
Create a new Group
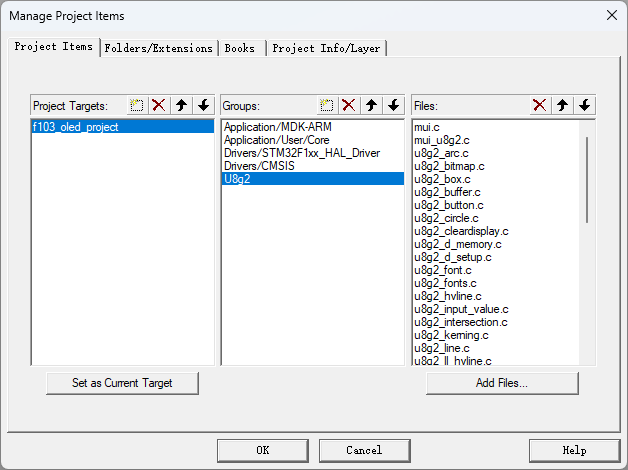click(x=327, y=106)
